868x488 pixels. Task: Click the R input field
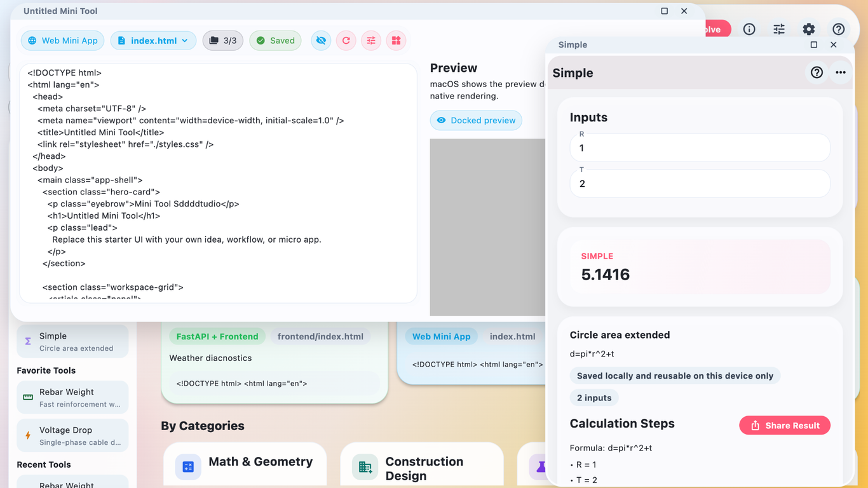coord(700,148)
